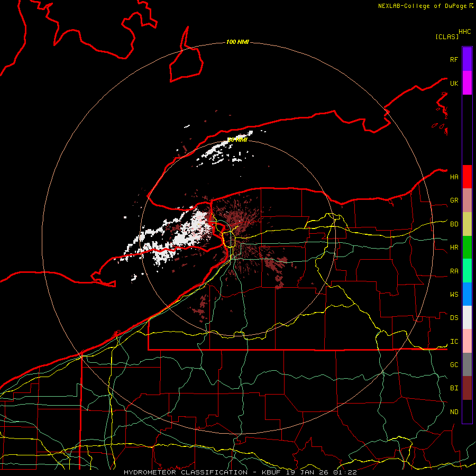Image resolution: width=476 pixels, height=476 pixels.
Task: Click the WS legend label
Action: [x=454, y=294]
